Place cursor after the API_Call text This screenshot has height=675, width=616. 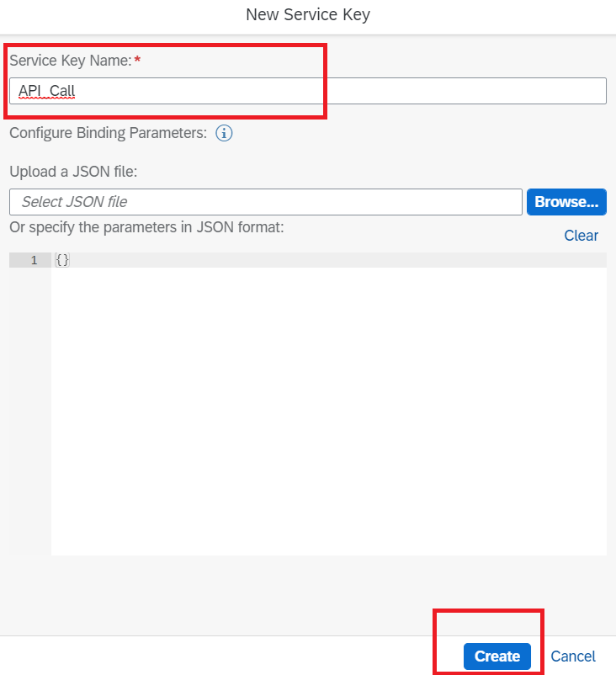(x=77, y=91)
